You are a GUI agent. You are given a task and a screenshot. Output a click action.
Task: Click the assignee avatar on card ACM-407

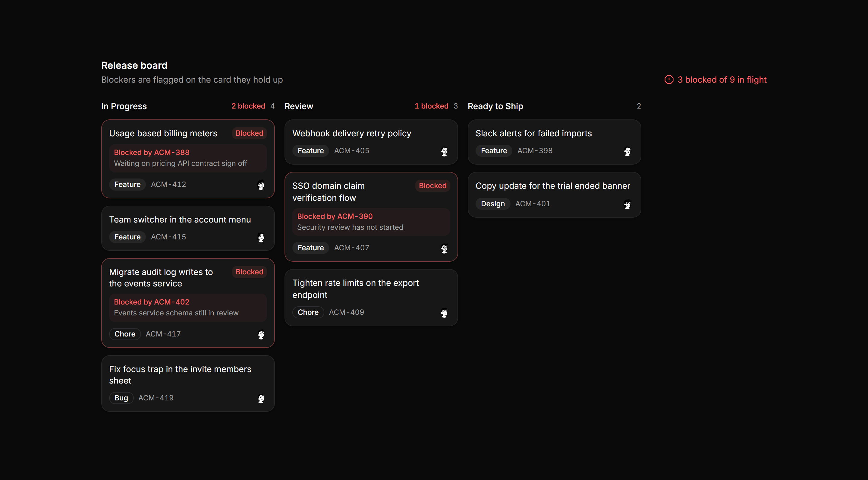click(444, 248)
